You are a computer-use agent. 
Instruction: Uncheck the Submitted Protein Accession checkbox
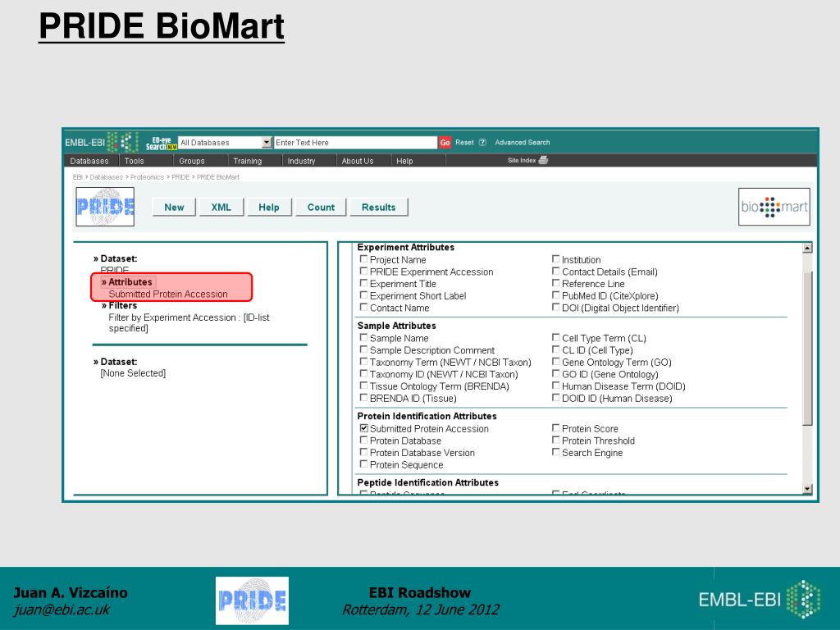(x=363, y=428)
